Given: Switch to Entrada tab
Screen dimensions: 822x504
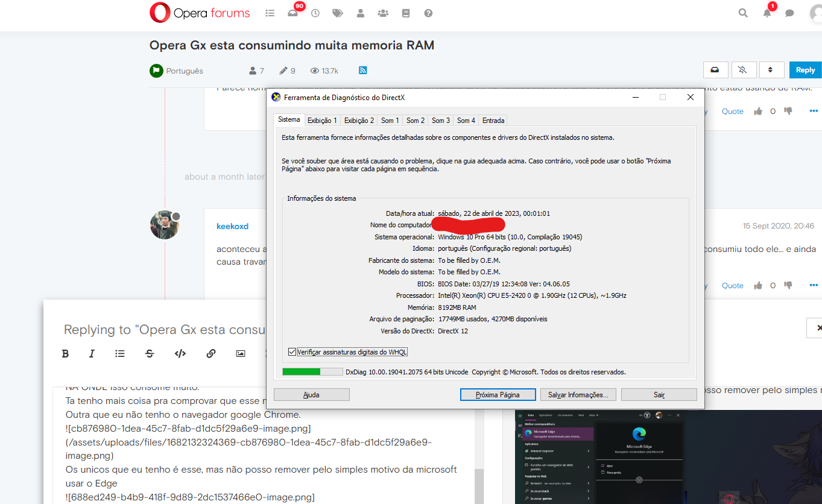Looking at the screenshot, I should [x=493, y=121].
